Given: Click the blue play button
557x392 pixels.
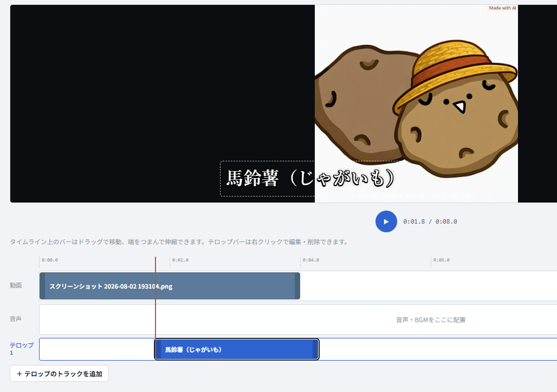Looking at the screenshot, I should [386, 221].
